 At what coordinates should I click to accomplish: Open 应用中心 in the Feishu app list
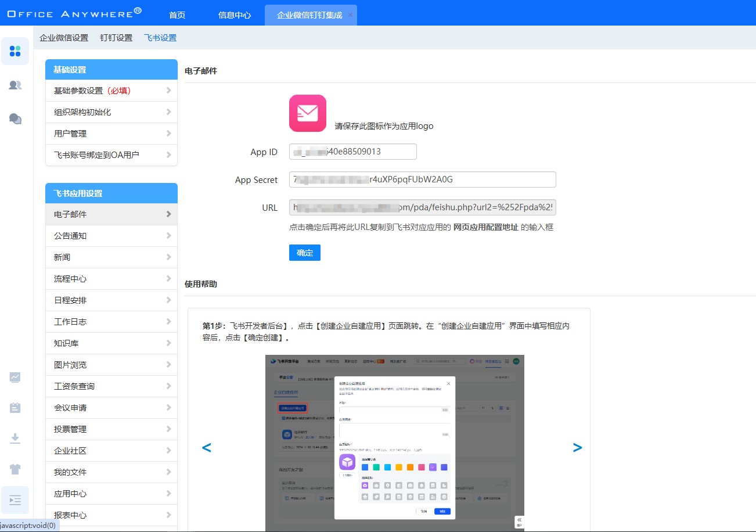click(x=111, y=494)
